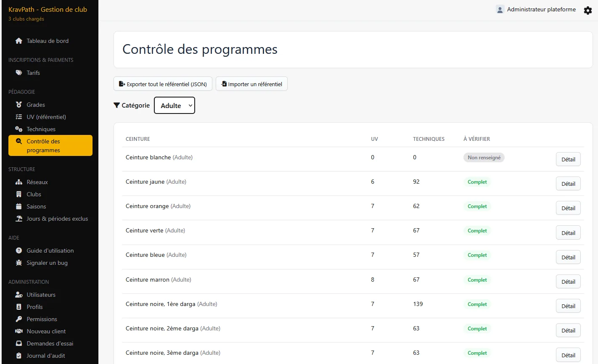Click the gears icon beside Techniques
Image resolution: width=598 pixels, height=364 pixels.
click(x=19, y=129)
